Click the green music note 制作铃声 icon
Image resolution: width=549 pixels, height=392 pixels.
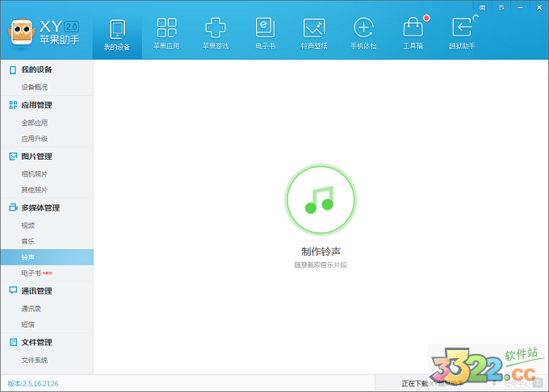coord(321,199)
